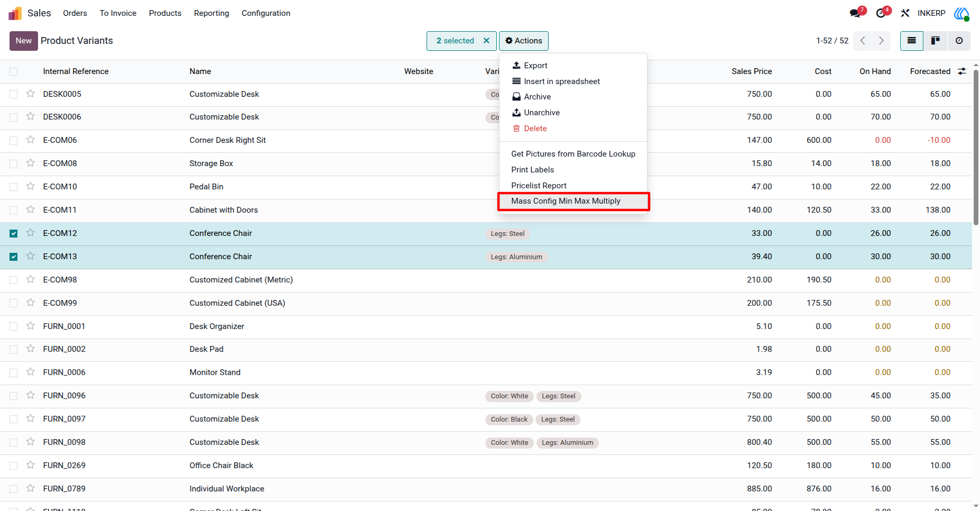
Task: Open the messages chat icon
Action: coord(855,13)
